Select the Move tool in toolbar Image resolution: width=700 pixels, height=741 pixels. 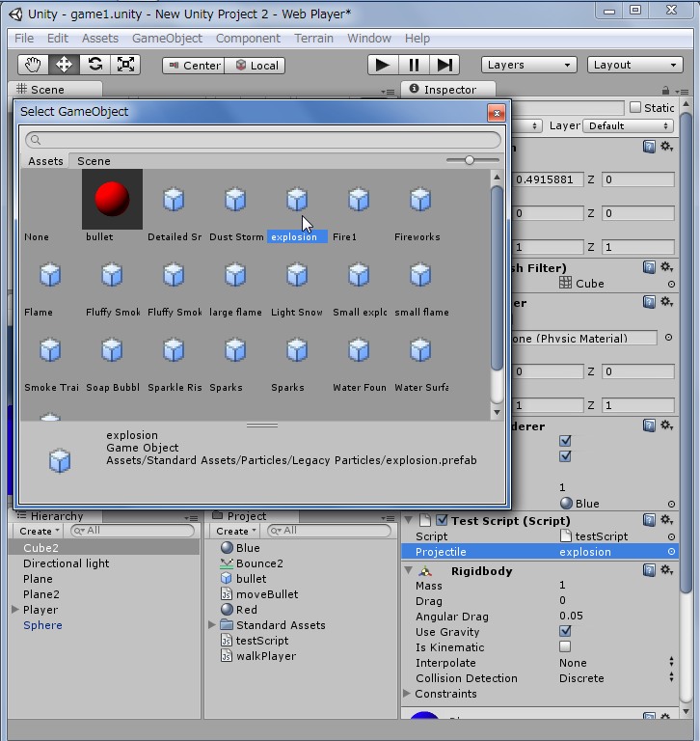[x=64, y=65]
